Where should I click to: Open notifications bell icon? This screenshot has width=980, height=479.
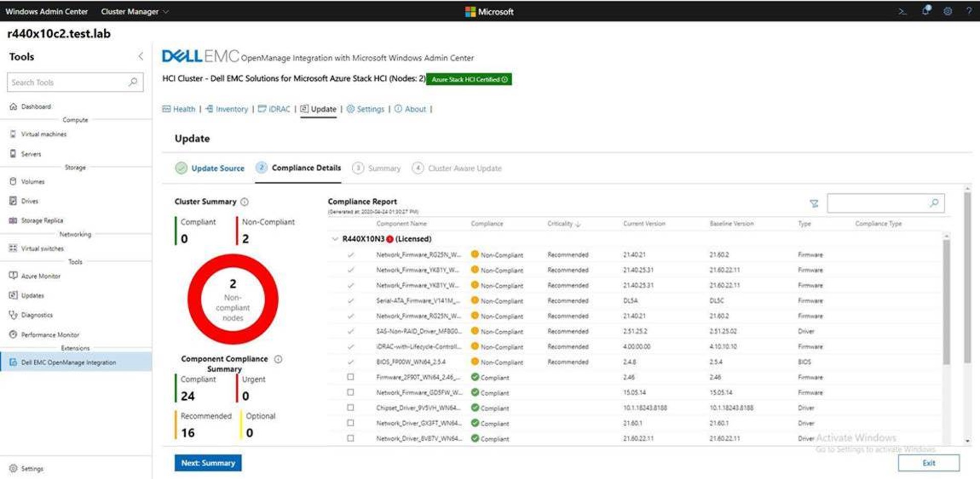click(x=926, y=11)
